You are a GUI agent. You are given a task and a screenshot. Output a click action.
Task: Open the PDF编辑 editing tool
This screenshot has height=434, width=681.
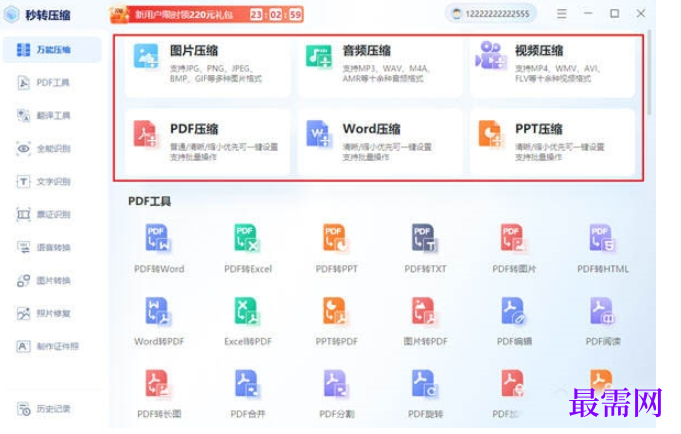514,321
